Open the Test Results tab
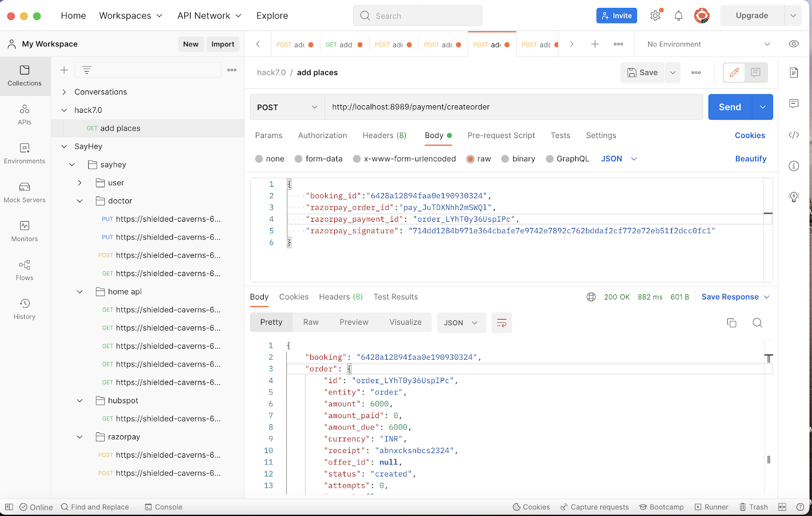Image resolution: width=812 pixels, height=516 pixels. coord(395,297)
